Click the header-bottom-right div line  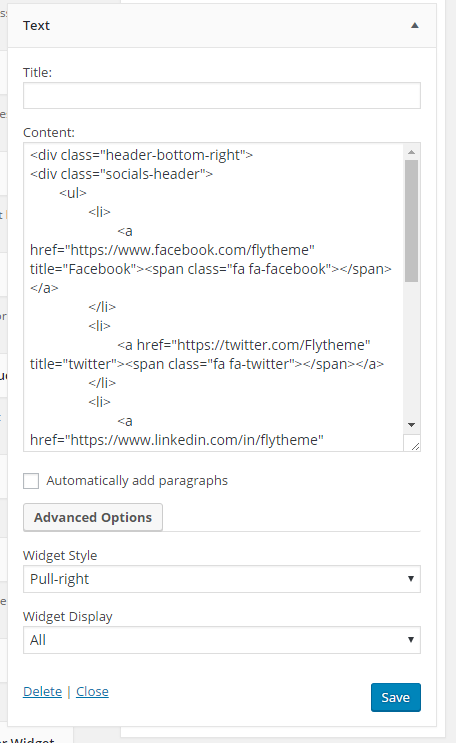[x=141, y=155]
